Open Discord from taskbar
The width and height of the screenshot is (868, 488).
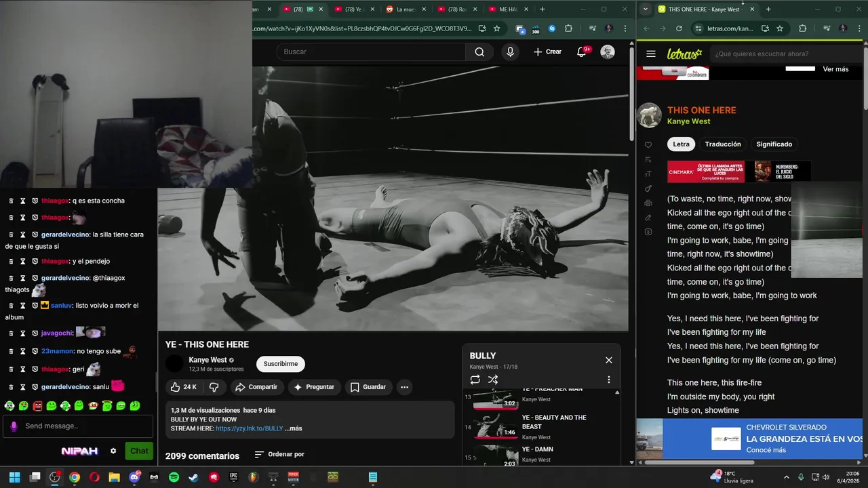tap(134, 477)
